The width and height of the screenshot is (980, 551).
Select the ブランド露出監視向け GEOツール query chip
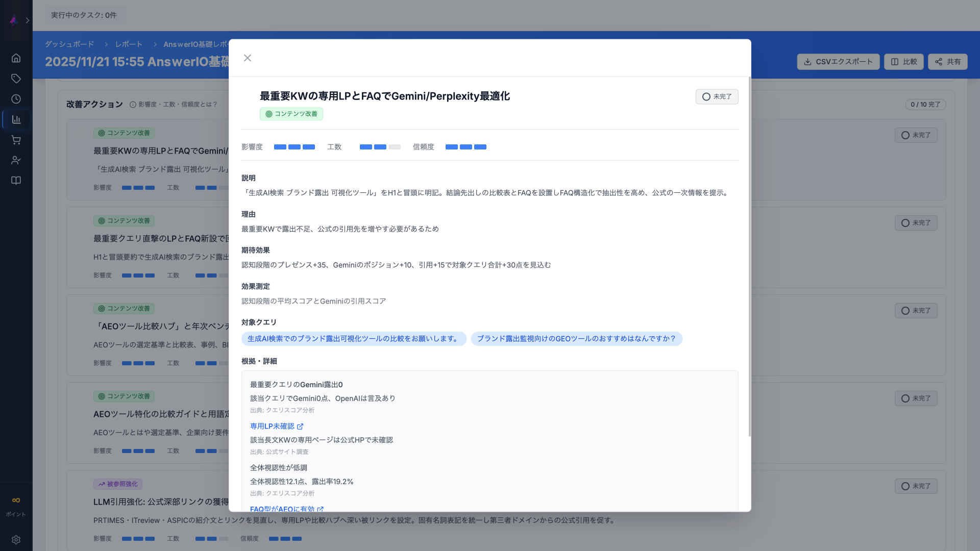click(576, 339)
